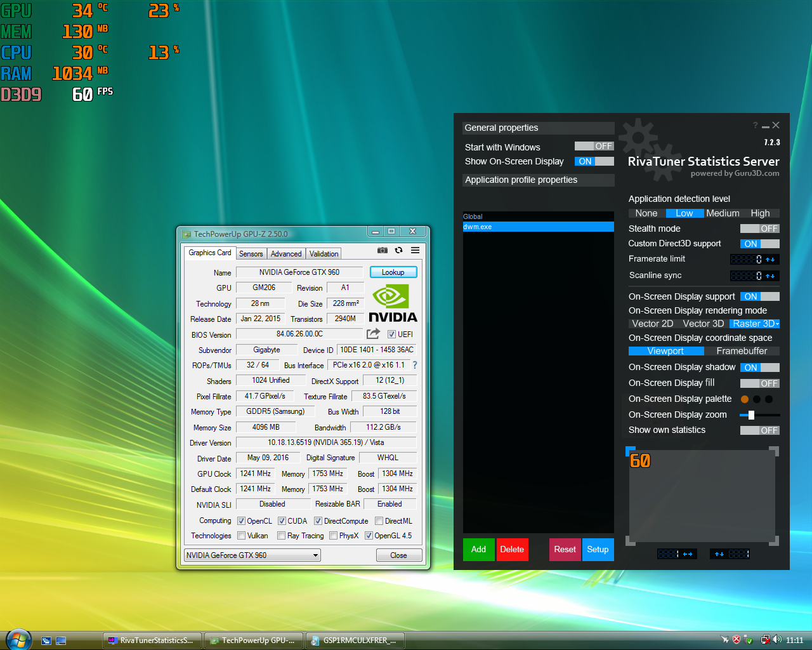Click the GPU-Z refresh icon

coord(398,251)
